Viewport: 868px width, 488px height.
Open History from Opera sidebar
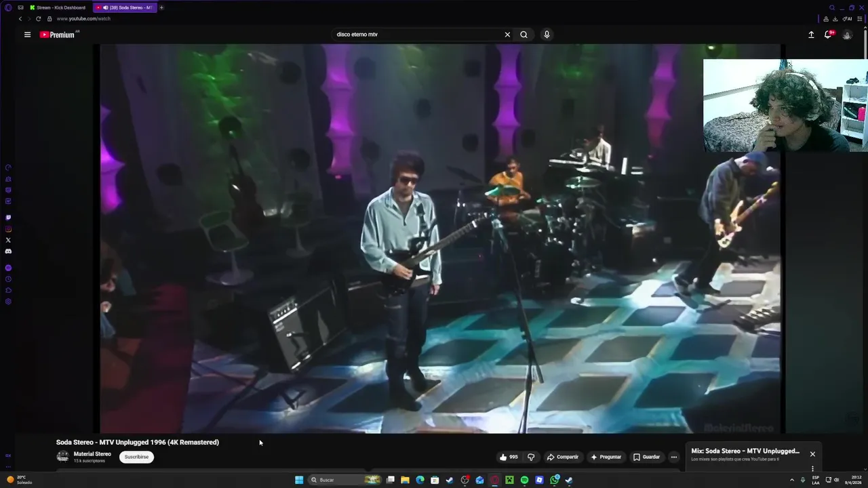[8, 279]
